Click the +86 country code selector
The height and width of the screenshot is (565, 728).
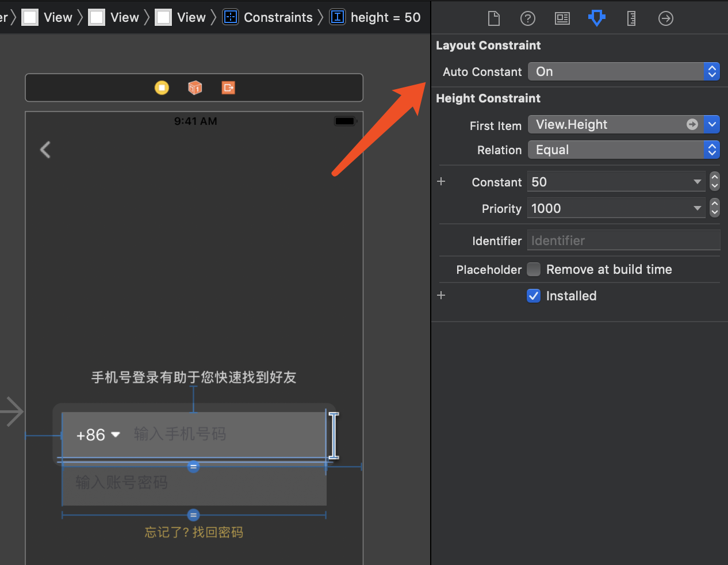98,434
